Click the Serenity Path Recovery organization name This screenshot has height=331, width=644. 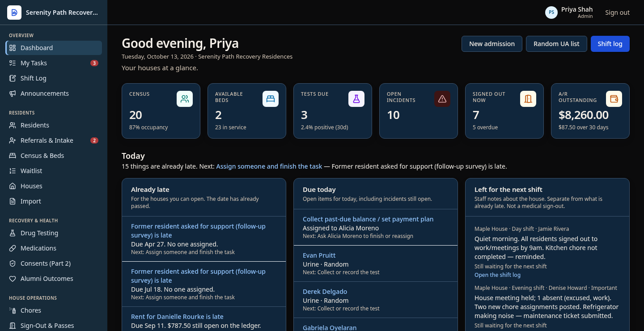[x=62, y=13]
